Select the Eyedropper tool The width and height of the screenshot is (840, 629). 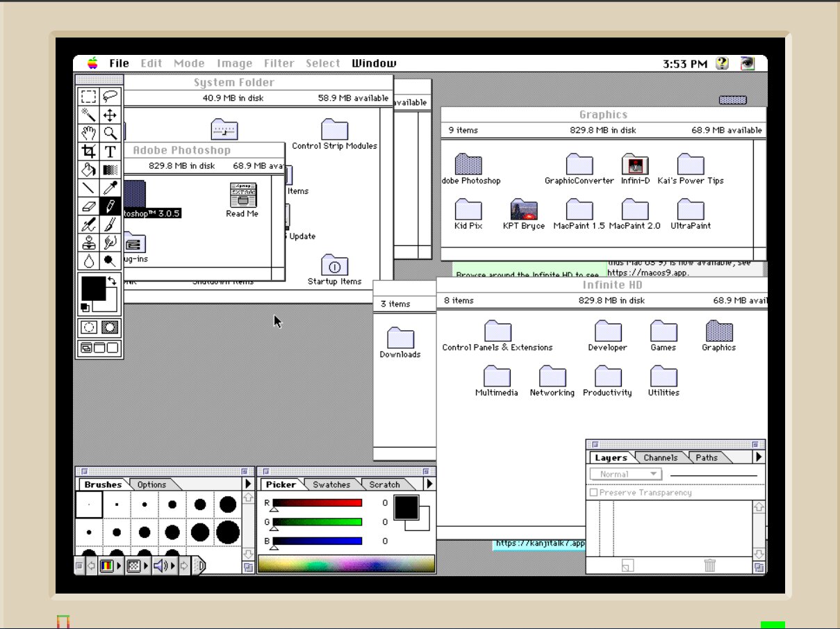click(x=110, y=187)
